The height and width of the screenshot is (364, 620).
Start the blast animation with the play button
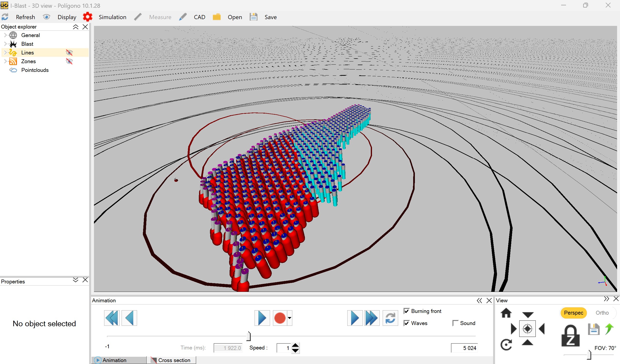tap(262, 318)
